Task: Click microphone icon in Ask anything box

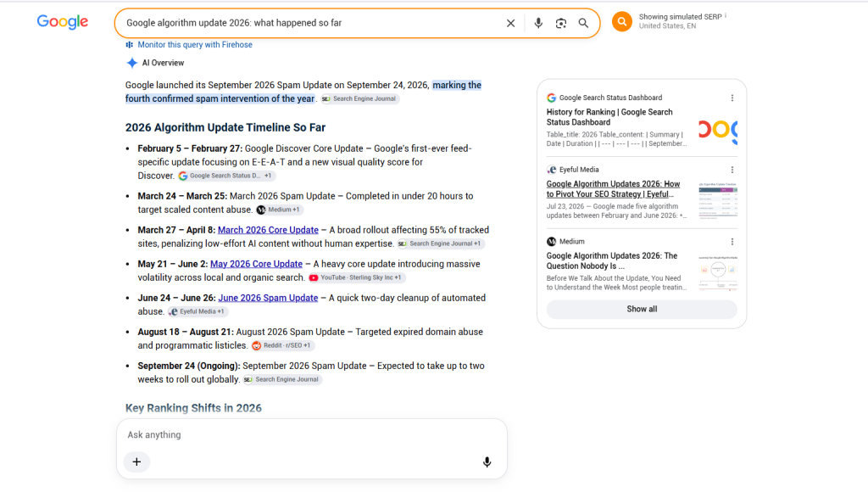Action: tap(487, 462)
